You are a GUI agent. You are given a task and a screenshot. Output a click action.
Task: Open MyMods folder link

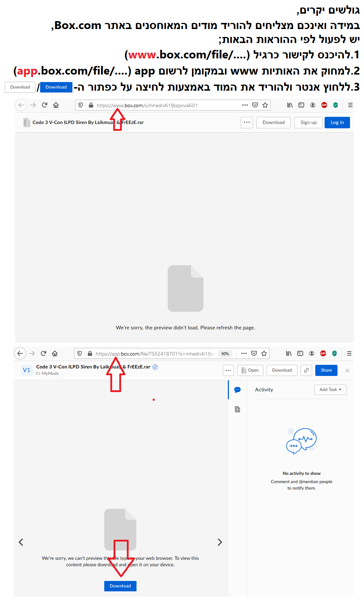coord(47,373)
